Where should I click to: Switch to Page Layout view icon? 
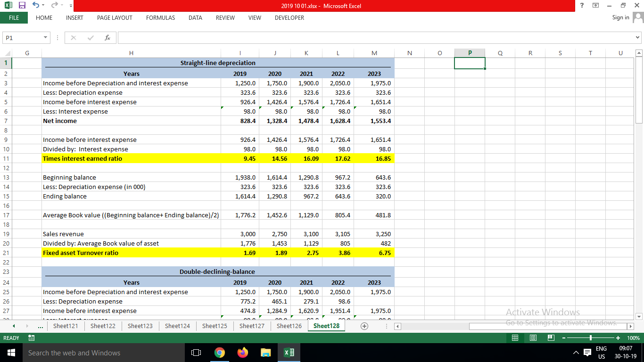point(533,338)
